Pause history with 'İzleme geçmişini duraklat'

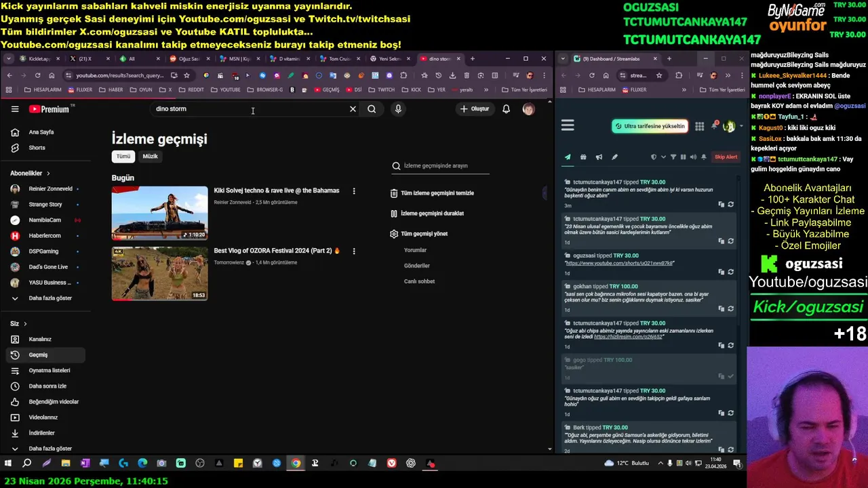click(x=427, y=213)
